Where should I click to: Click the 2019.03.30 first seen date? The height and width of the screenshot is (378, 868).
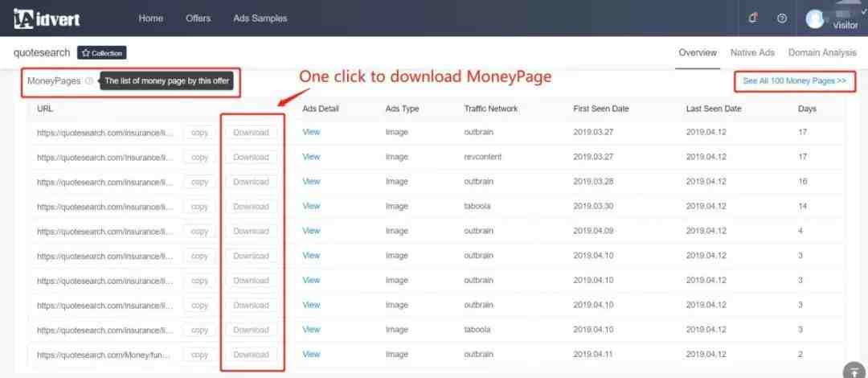click(x=593, y=206)
